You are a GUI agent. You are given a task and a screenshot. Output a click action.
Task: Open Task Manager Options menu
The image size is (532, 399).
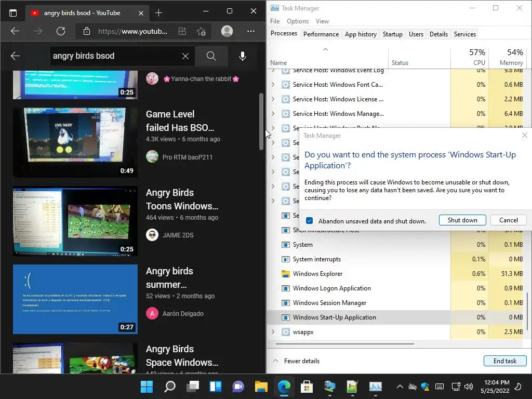[298, 21]
